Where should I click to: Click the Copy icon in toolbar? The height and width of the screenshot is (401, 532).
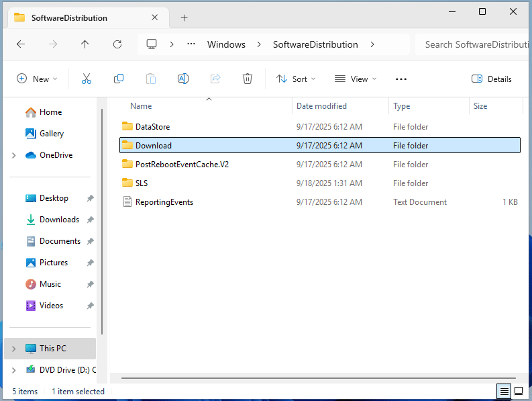click(119, 79)
